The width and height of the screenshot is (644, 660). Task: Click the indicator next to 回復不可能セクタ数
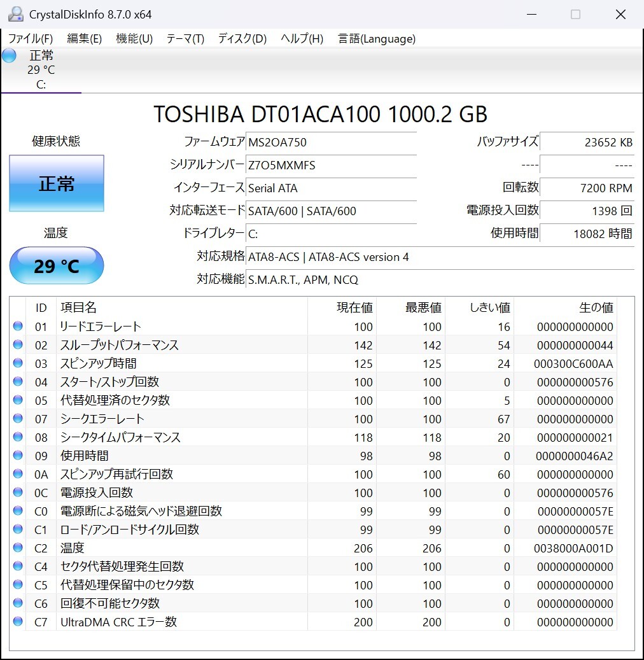point(18,603)
